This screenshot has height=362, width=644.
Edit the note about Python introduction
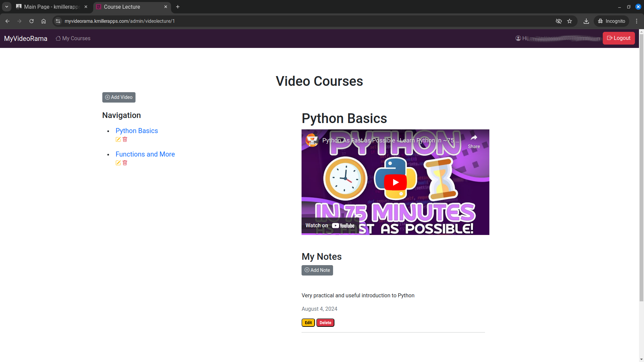(x=308, y=323)
